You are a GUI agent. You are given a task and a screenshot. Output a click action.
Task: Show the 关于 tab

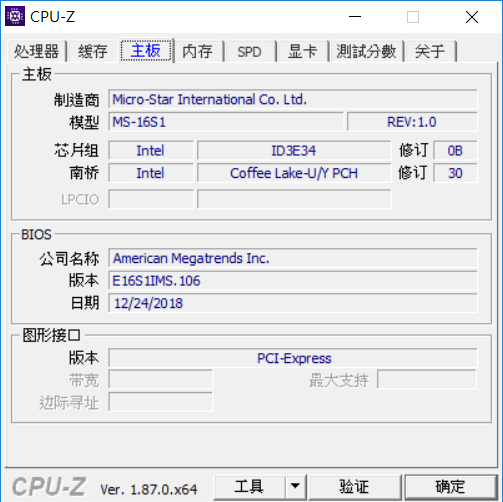[430, 51]
